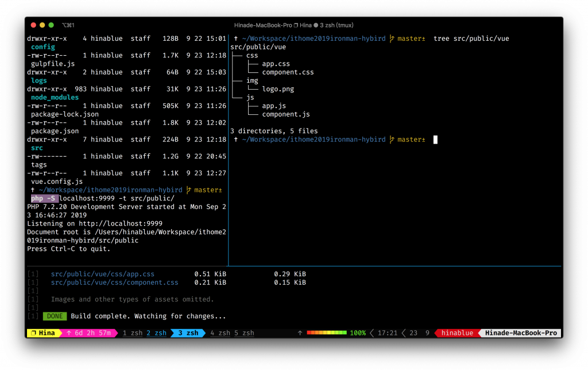Viewport: 588px width, 371px height.
Task: Click the package-lock.json file name
Action: click(65, 114)
